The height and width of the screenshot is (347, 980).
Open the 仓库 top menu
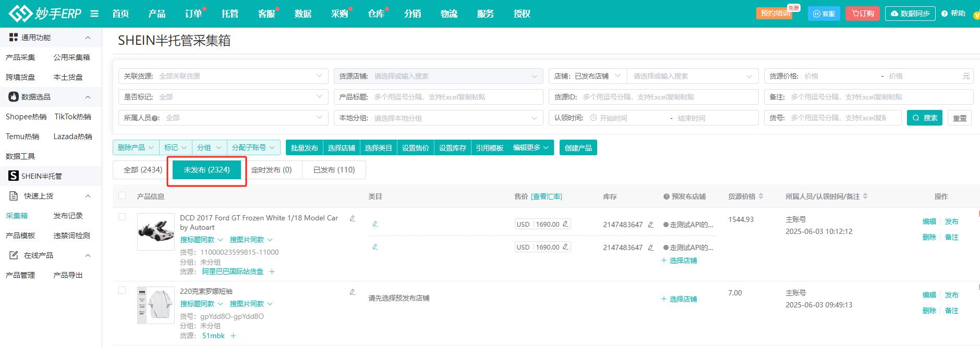click(376, 14)
